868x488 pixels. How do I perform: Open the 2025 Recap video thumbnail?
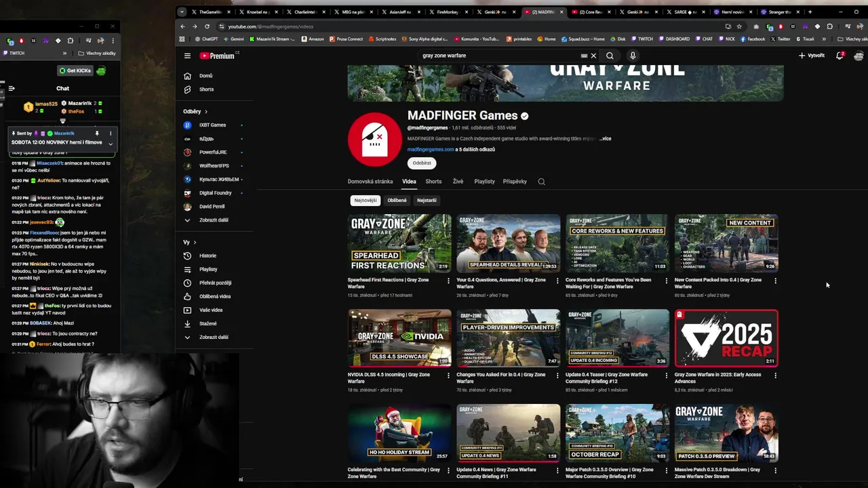(726, 338)
